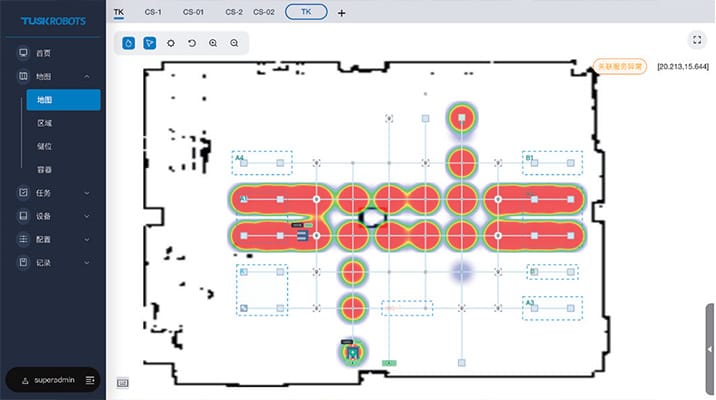Switch to the CS-2 tab
The height and width of the screenshot is (400, 716).
pos(233,12)
